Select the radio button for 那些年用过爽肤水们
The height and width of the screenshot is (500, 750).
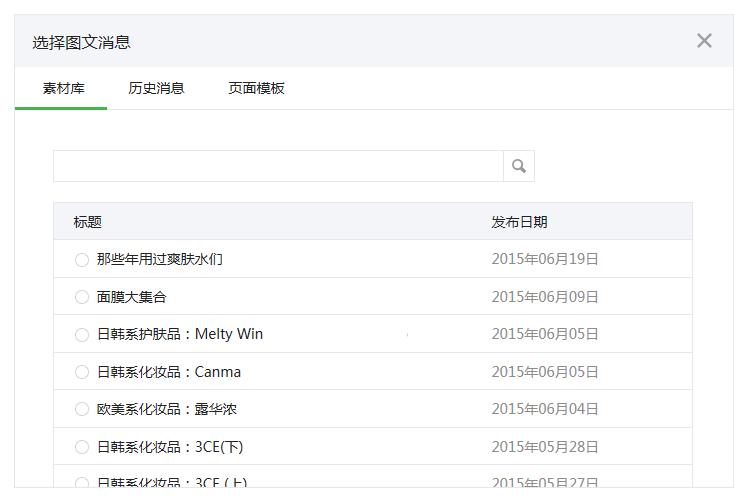(x=82, y=260)
